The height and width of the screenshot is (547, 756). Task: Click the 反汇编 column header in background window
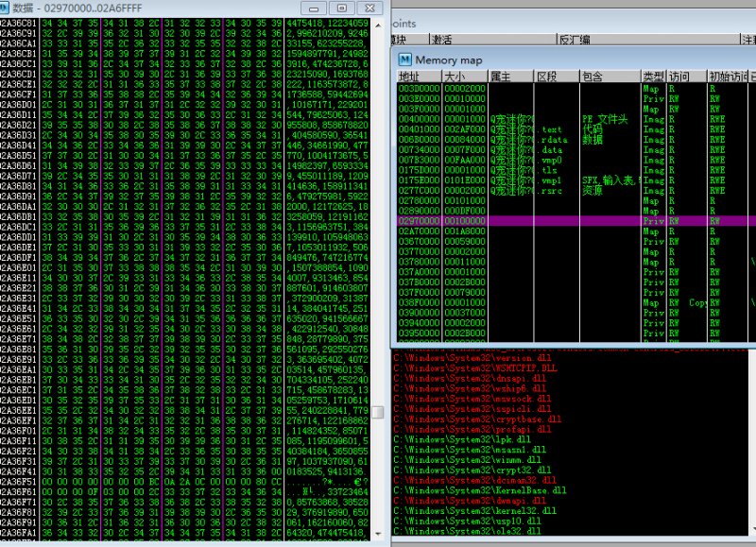(x=648, y=39)
